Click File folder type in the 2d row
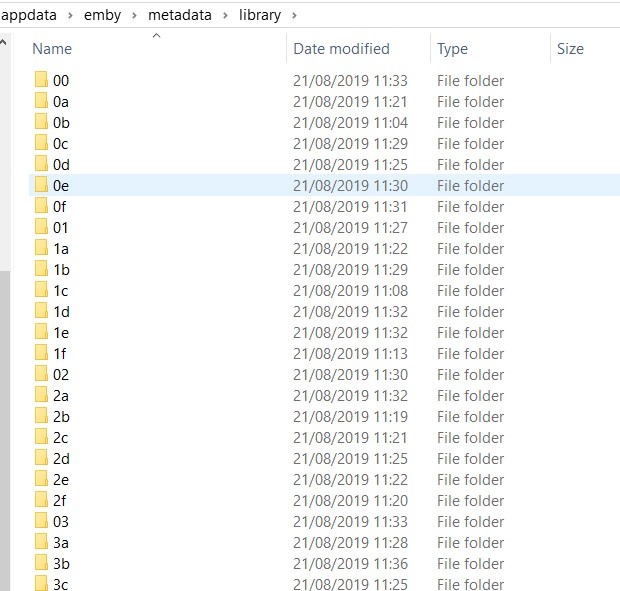Screen dimensions: 620x591 [x=471, y=459]
